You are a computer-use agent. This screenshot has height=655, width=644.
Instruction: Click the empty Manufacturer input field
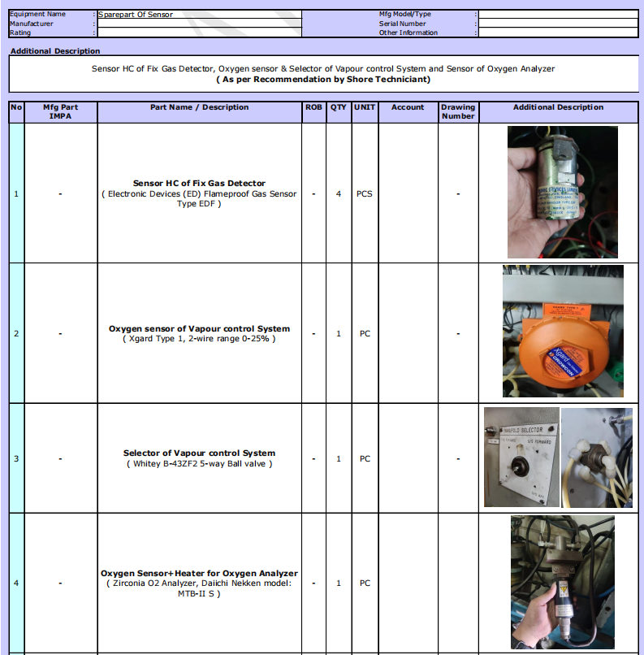[199, 24]
